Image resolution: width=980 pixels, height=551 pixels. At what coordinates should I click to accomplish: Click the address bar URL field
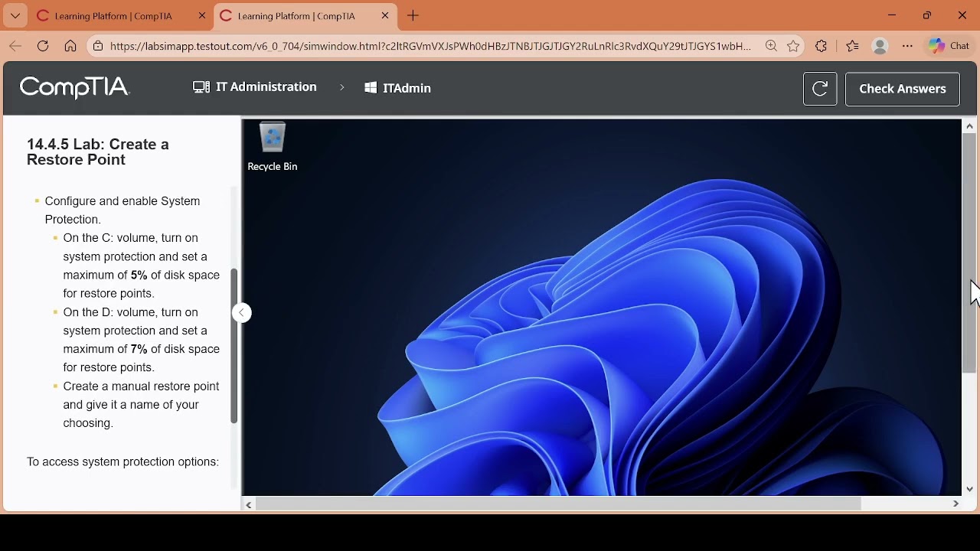tap(430, 47)
